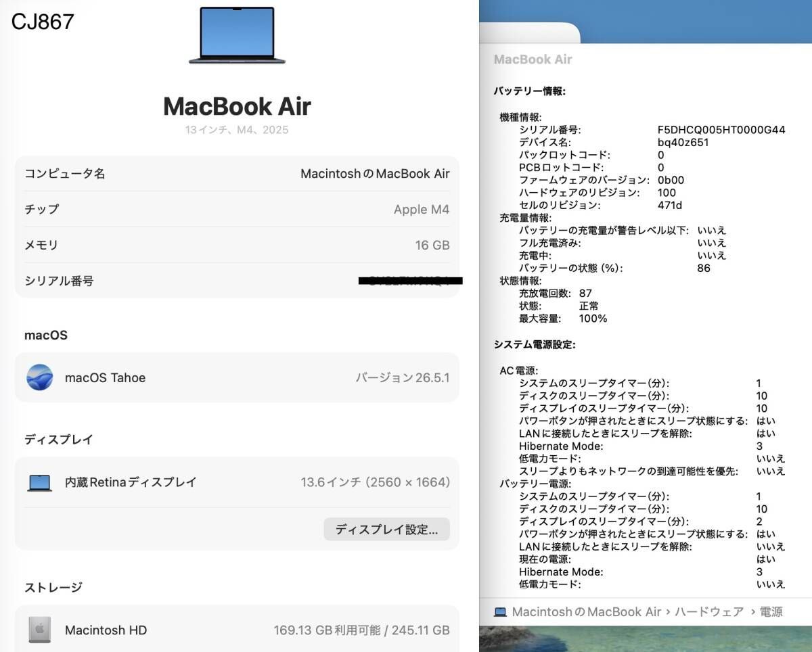Viewport: 812px width, 652px height.
Task: Click the macOS Tahoe name text
Action: (105, 377)
